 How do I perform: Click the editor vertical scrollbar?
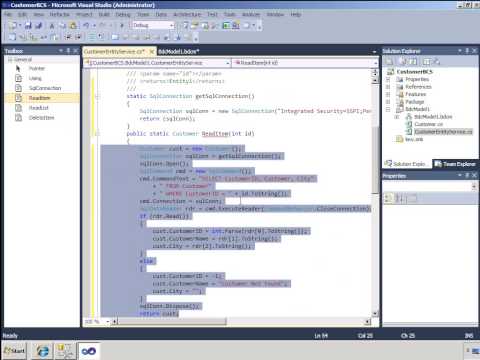coord(375,160)
